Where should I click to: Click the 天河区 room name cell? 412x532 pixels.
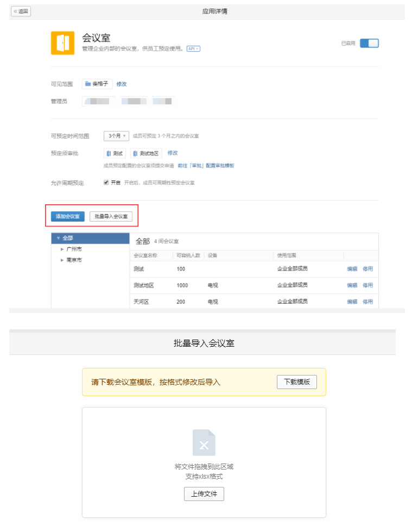[x=141, y=302]
